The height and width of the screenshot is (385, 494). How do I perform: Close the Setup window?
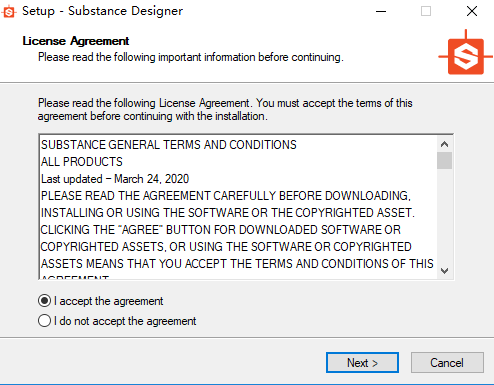coord(472,11)
